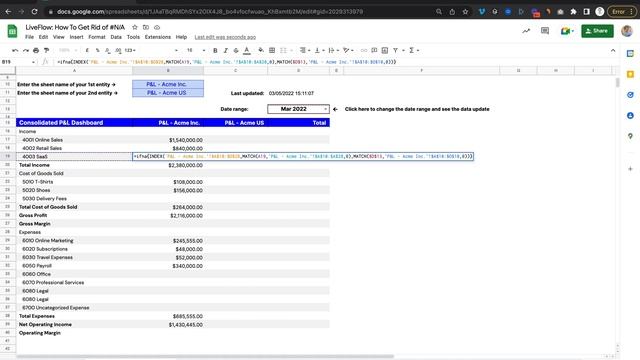
Task: Toggle strikethrough formatting
Action: (236, 50)
